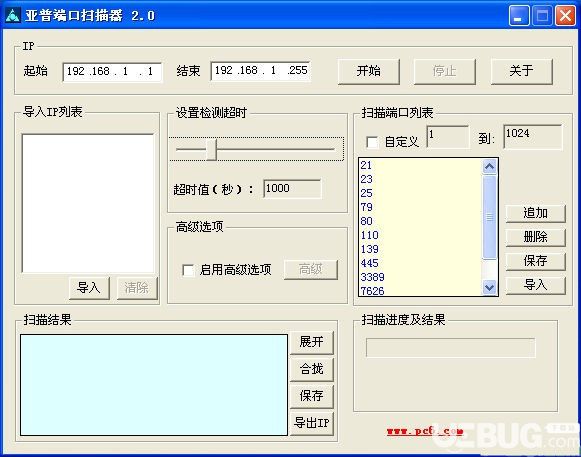
Task: Click the 导入 button under IP list
Action: tap(89, 288)
